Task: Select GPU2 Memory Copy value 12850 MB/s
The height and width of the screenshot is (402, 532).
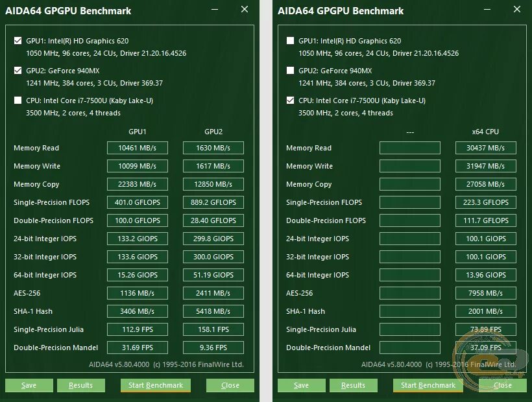Action: point(213,184)
